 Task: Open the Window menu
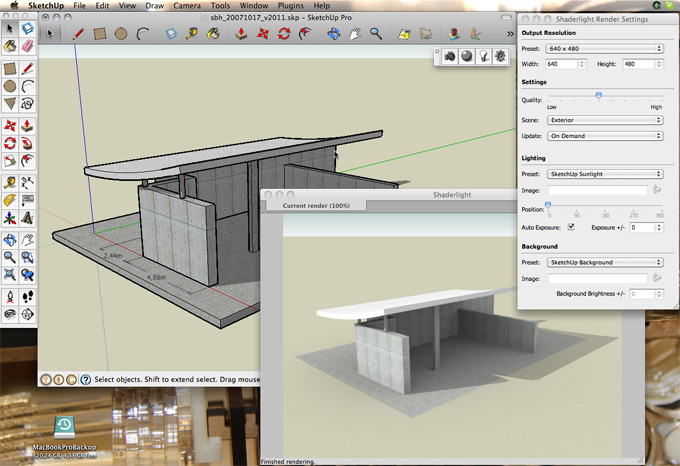254,6
